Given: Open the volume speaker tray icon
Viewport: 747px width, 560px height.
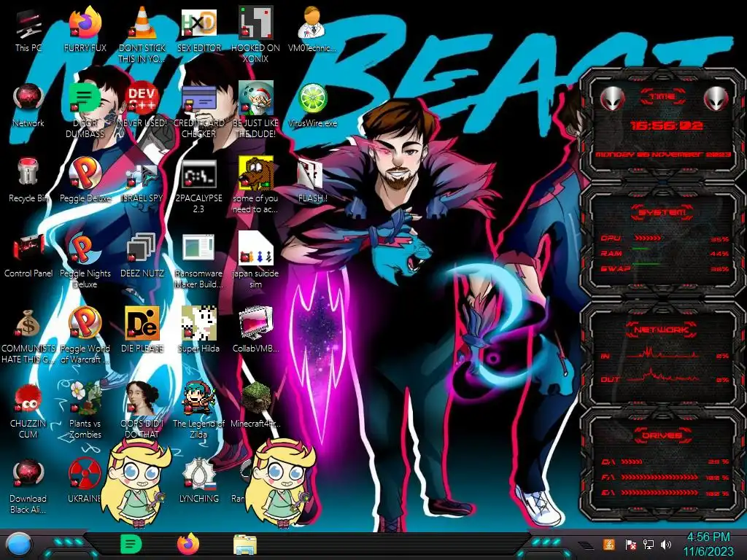Looking at the screenshot, I should 666,544.
